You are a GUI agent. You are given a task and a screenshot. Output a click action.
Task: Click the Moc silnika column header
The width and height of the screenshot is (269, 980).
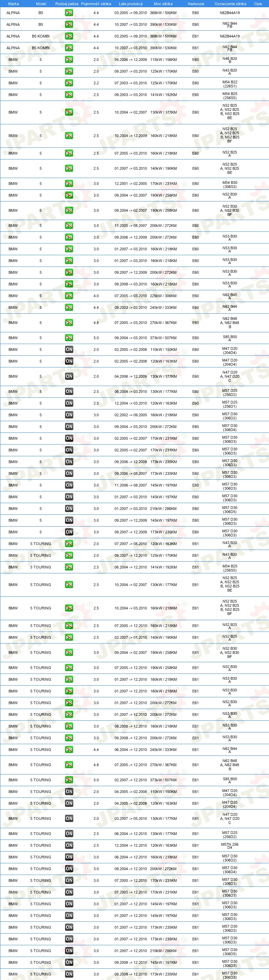[163, 4]
